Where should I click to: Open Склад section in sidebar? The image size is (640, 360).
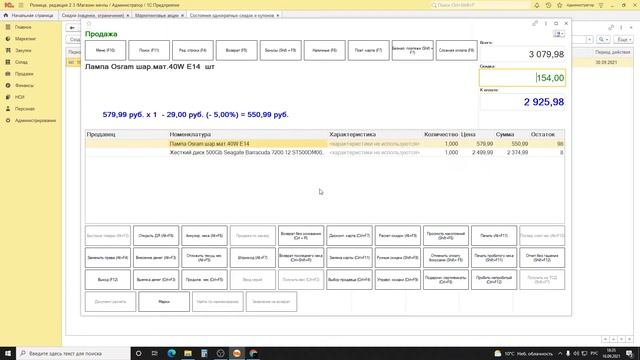(x=21, y=62)
